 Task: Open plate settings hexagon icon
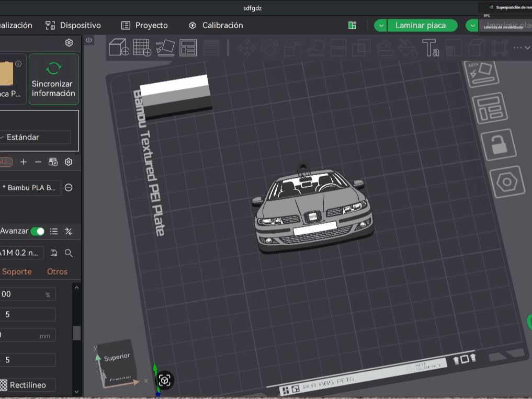pos(507,182)
